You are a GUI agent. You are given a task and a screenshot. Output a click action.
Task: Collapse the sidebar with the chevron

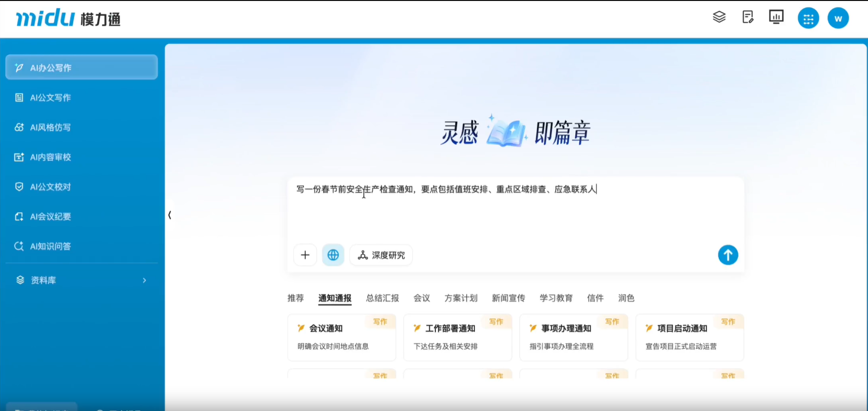pos(170,216)
